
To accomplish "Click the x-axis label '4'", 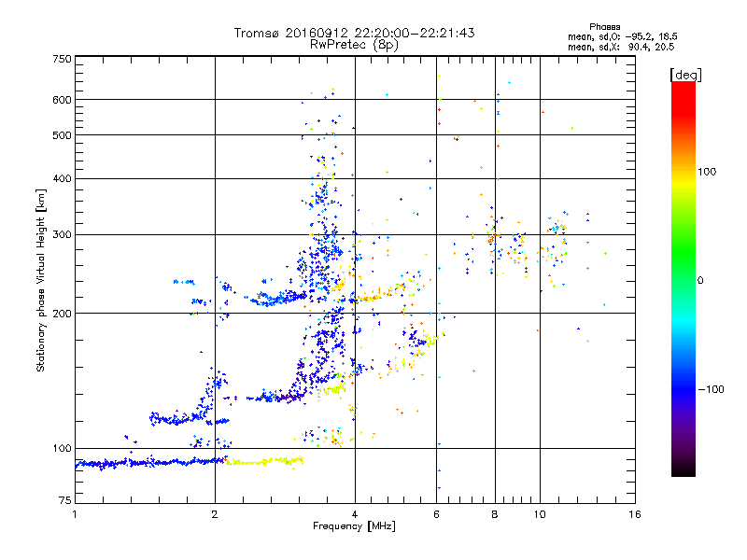I will pyautogui.click(x=355, y=514).
